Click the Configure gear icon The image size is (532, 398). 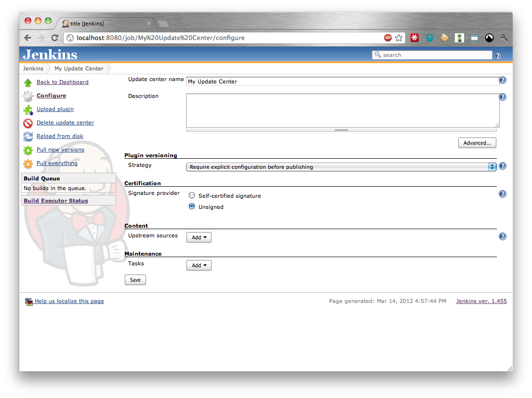[28, 96]
